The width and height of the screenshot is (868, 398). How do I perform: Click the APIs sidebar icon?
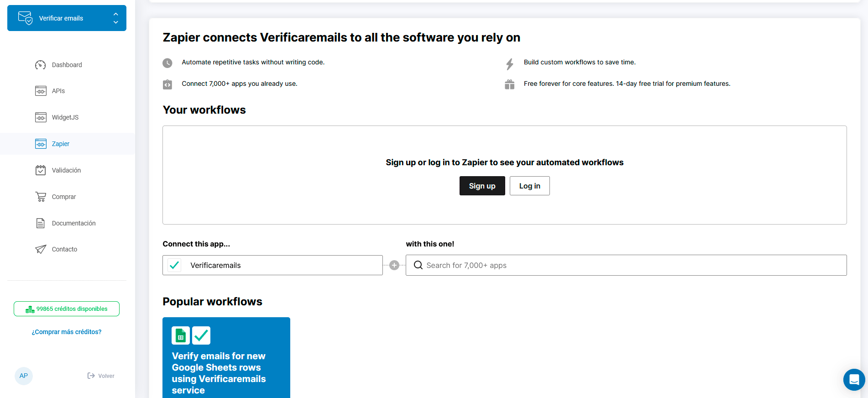tap(41, 91)
